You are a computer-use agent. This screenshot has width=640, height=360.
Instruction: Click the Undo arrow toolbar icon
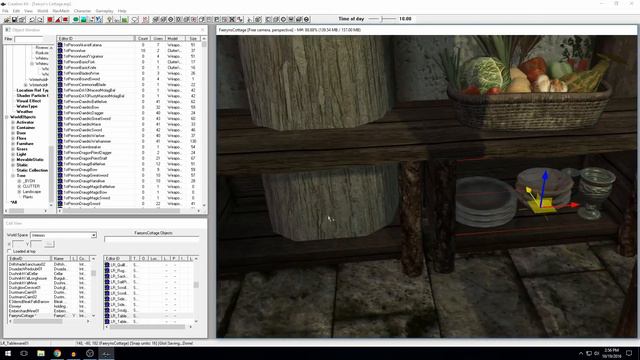coord(32,19)
